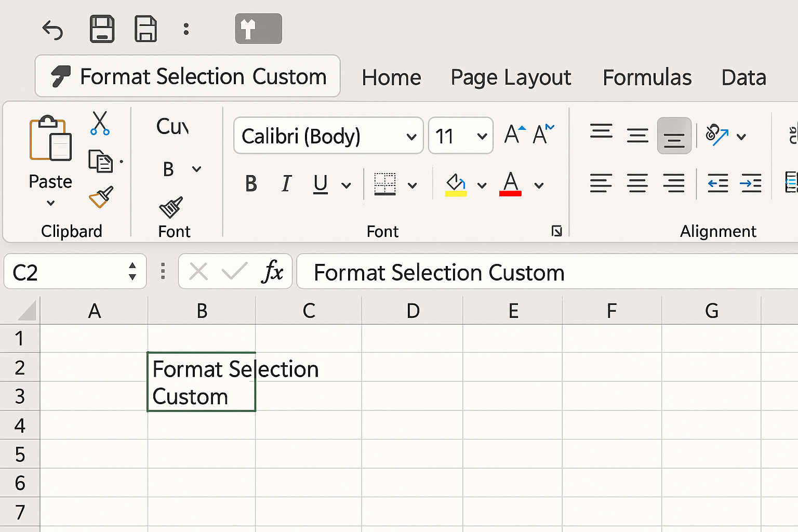Click the Cut scissors icon
The height and width of the screenshot is (532, 798).
click(x=100, y=123)
